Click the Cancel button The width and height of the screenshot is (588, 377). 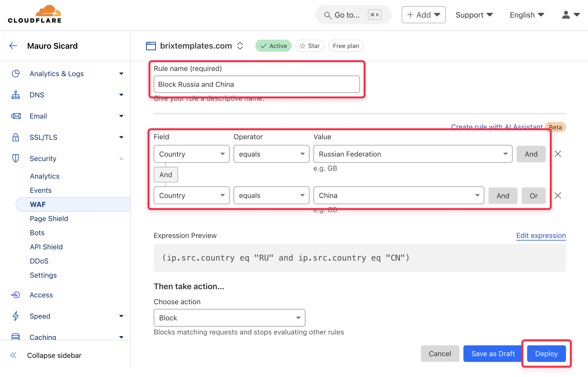coord(440,353)
